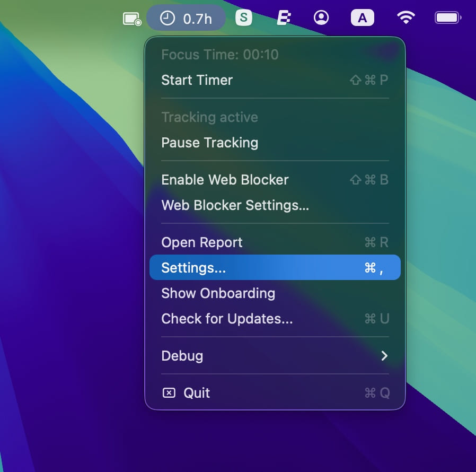Expand the Debug submenu

tap(182, 356)
